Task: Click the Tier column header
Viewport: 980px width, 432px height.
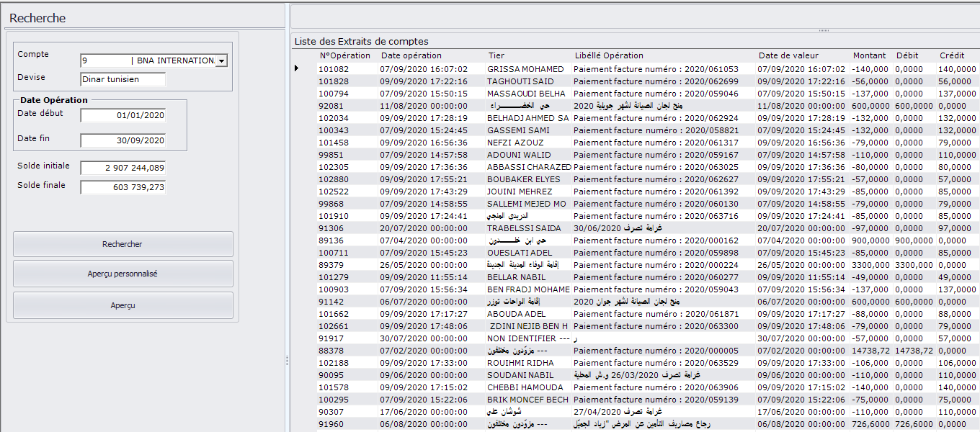Action: pyautogui.click(x=496, y=55)
